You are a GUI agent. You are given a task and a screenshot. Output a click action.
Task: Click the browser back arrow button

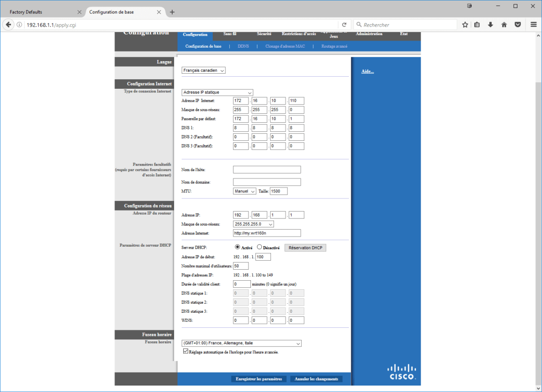[x=9, y=25]
